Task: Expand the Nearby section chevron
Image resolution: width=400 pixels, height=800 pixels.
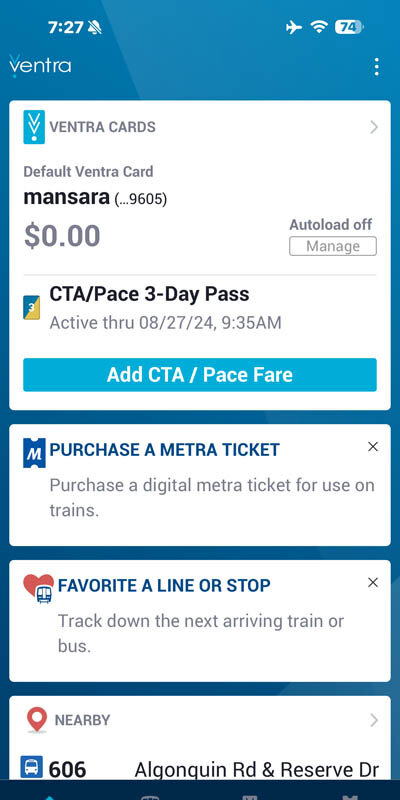Action: click(x=374, y=720)
